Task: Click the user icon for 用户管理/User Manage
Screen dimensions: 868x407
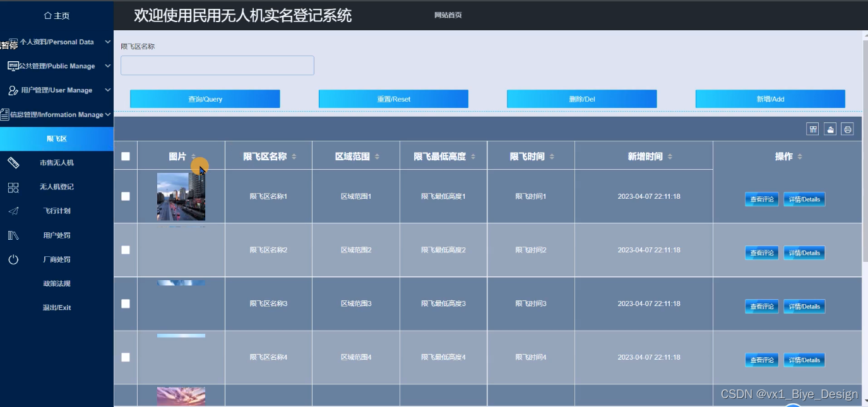Action: tap(13, 90)
